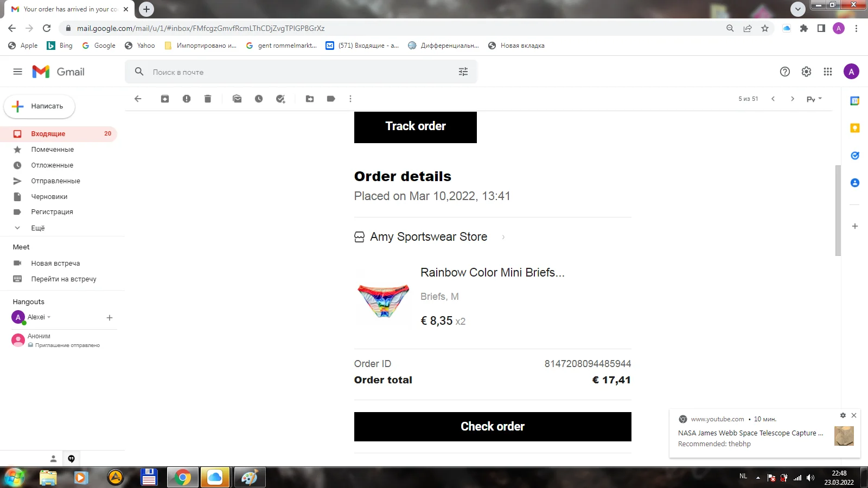Snooze the email using the clock icon
This screenshot has height=488, width=868.
click(259, 99)
